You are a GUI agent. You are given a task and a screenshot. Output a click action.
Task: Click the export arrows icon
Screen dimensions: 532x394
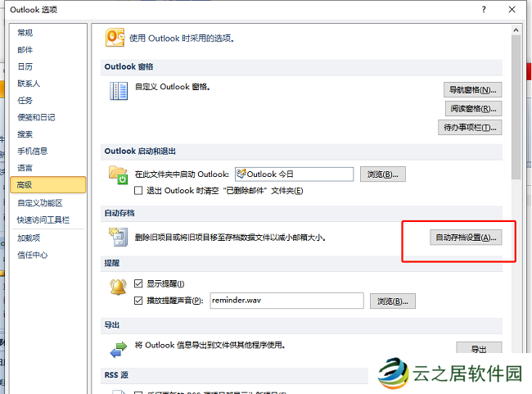(119, 349)
